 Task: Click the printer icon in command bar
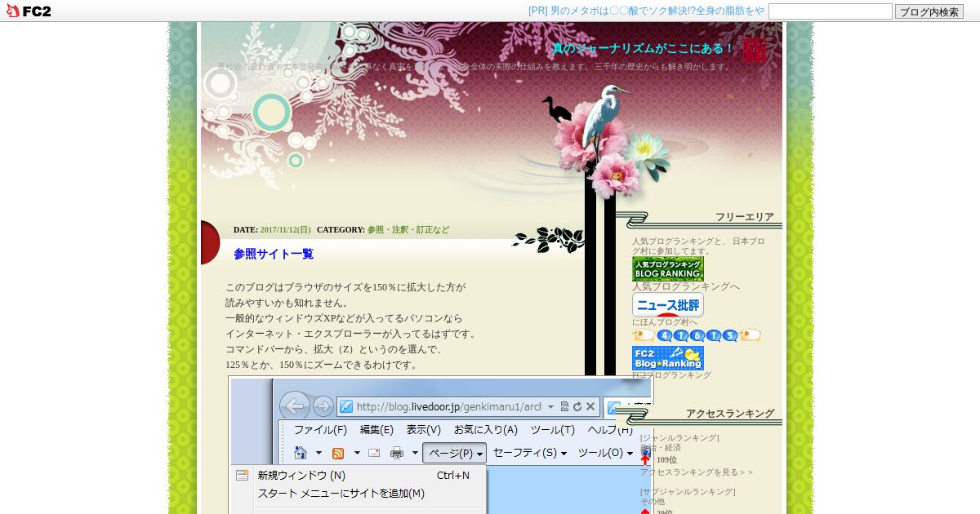397,453
